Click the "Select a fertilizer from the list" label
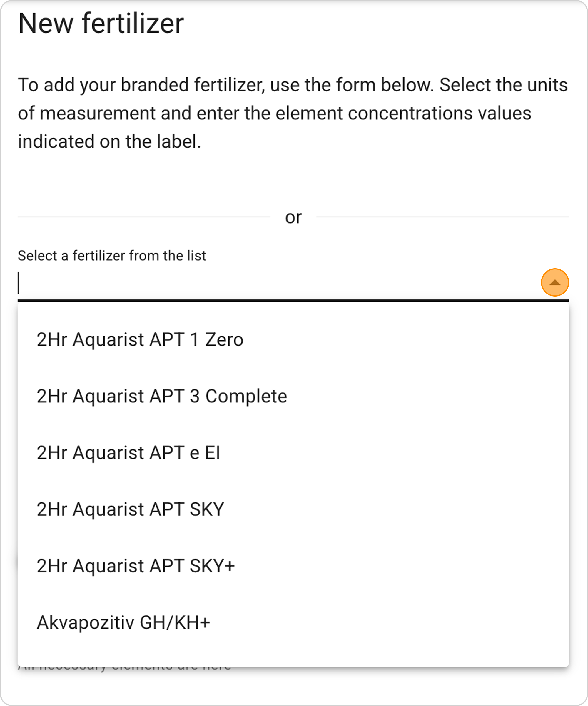The height and width of the screenshot is (706, 588). (111, 256)
